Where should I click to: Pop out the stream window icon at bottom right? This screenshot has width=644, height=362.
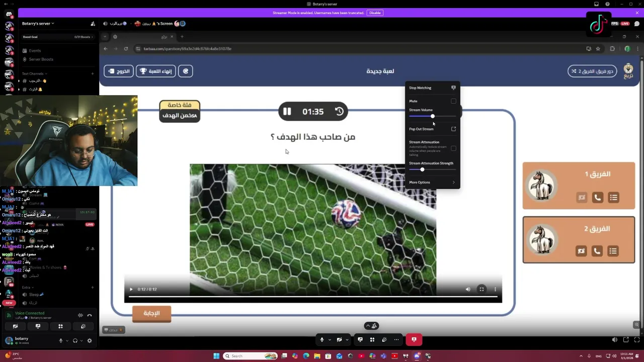626,340
